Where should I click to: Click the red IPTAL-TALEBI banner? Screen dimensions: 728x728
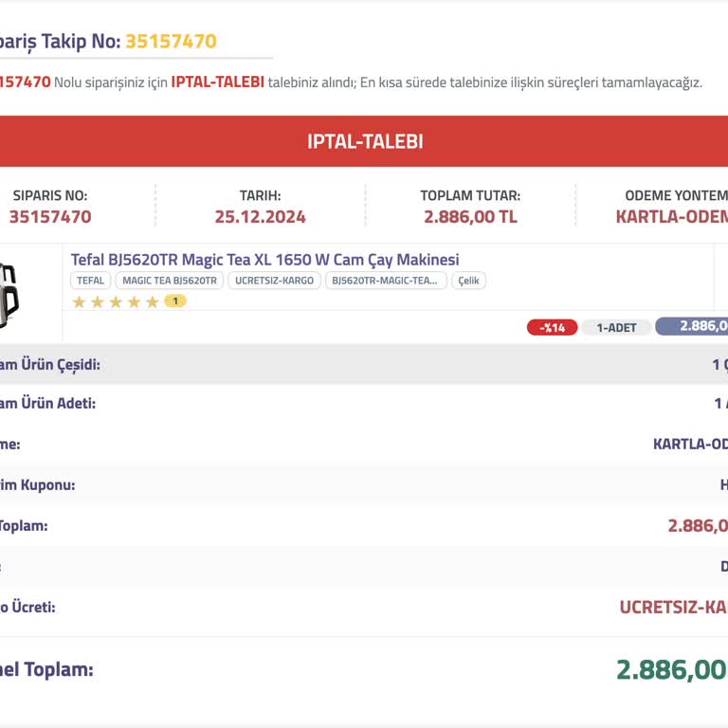point(364,141)
